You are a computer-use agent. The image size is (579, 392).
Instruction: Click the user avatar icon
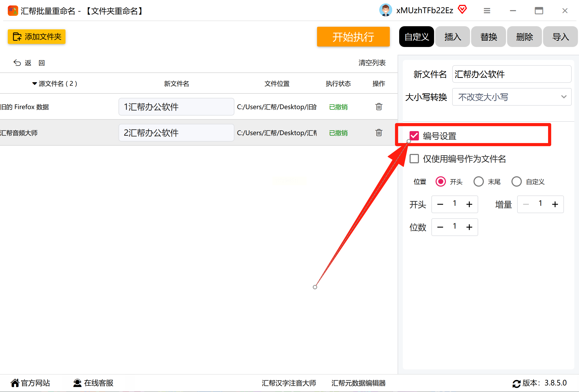(x=385, y=10)
